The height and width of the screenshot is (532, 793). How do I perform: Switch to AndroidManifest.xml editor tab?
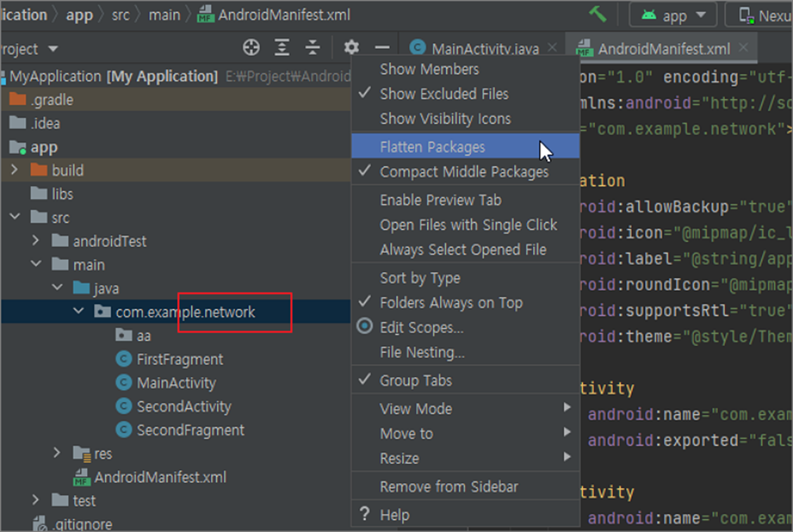coord(662,49)
